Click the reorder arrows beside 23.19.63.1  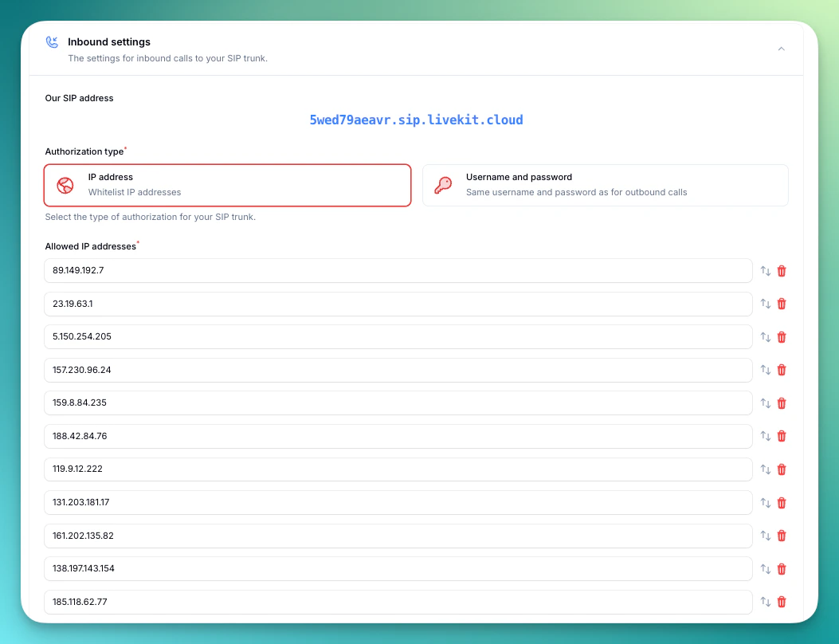764,304
